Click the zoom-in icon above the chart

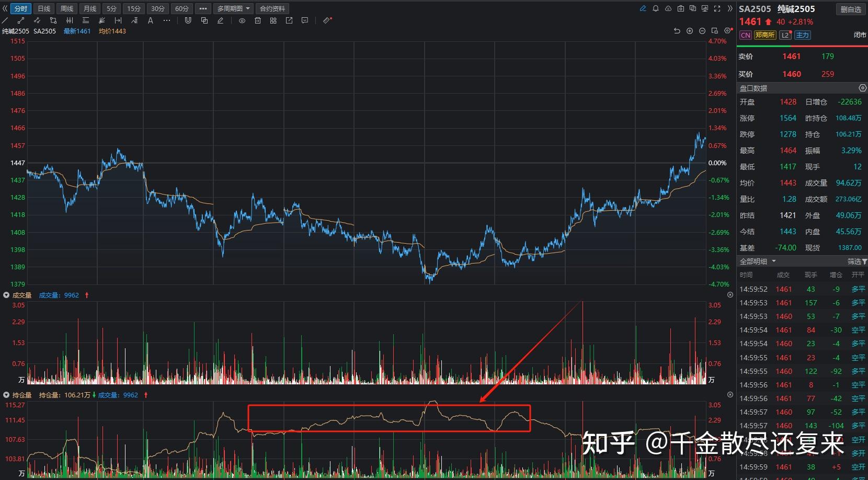(x=690, y=31)
